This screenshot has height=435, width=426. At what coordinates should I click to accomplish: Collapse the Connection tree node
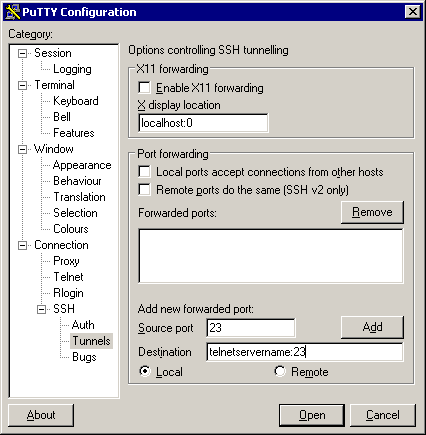[x=22, y=245]
